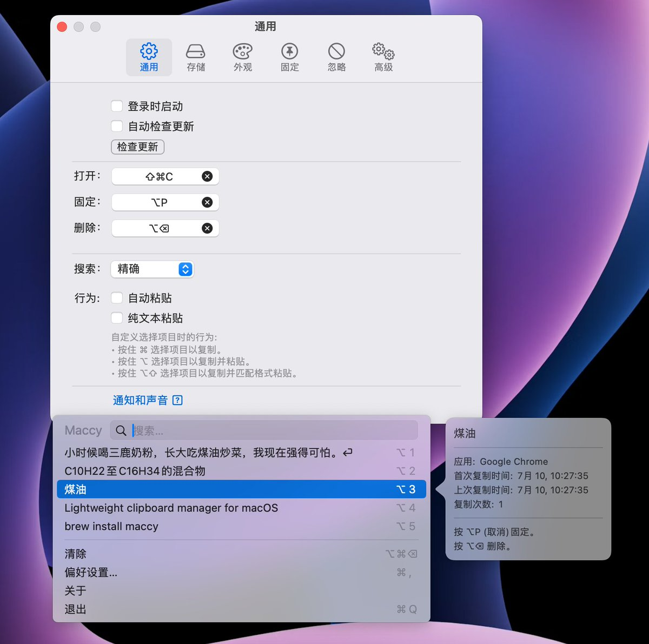This screenshot has width=649, height=644.
Task: Click the Maccy search field
Action: click(264, 430)
